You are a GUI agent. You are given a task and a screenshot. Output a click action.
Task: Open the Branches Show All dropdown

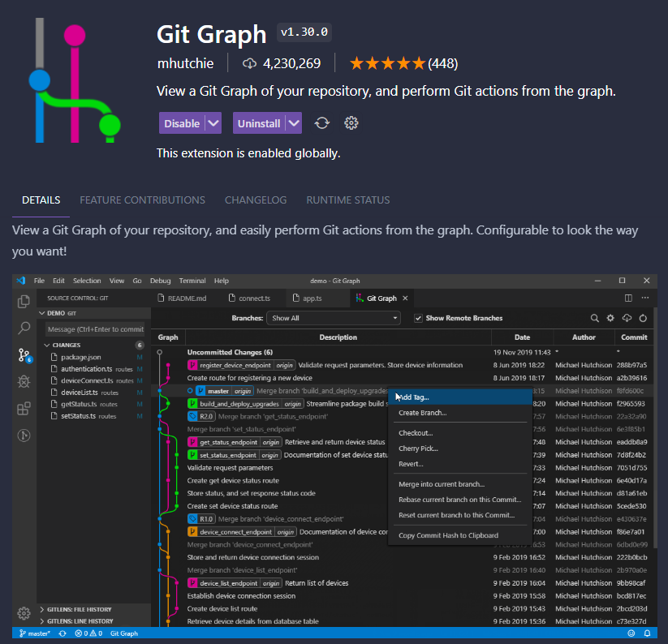coord(333,318)
